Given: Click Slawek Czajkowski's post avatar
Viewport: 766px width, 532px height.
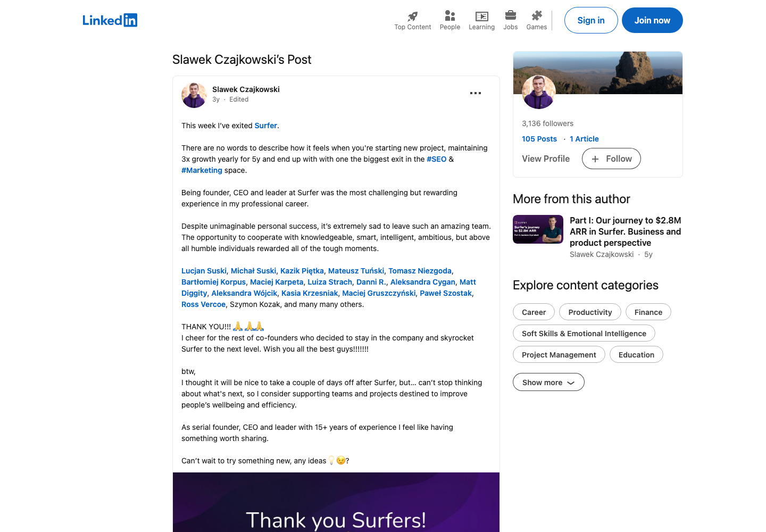Looking at the screenshot, I should (x=194, y=95).
